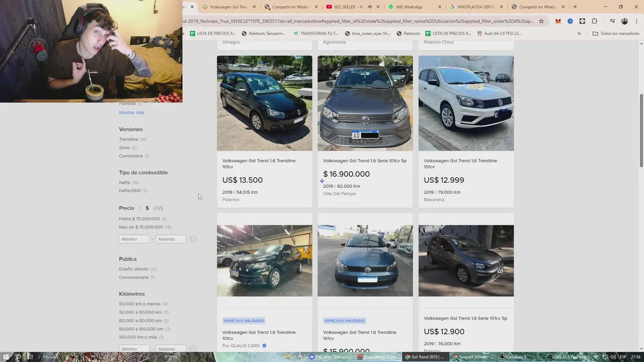Filter by Comfortline (1) version
Viewport: 644px width, 362px height.
coord(134,156)
